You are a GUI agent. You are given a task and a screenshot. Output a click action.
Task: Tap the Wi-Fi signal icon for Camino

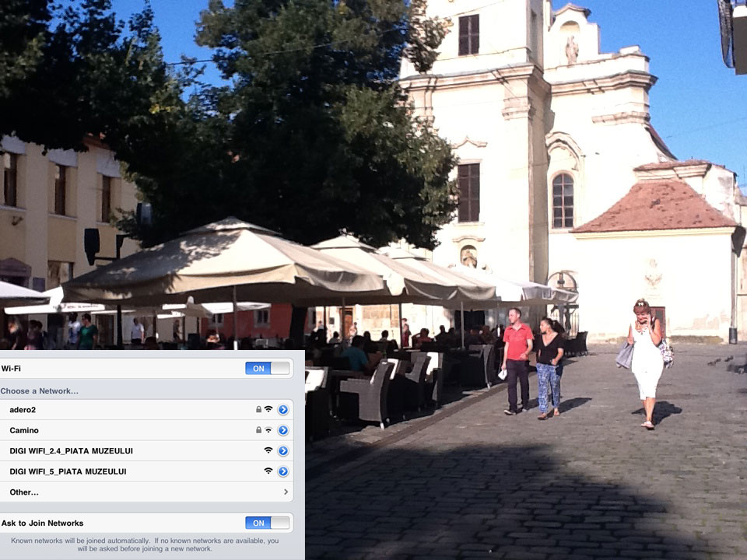(268, 430)
